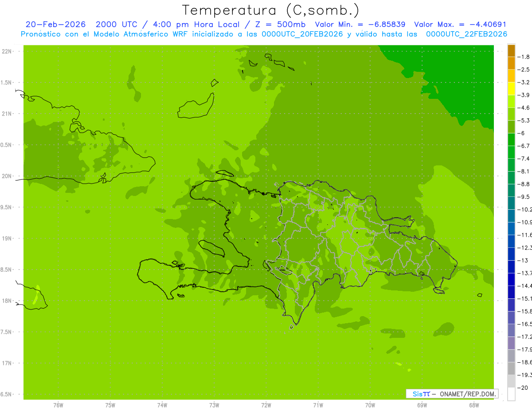Screen dimensions: 532x411
Task: Click the '17N' latitude axis label
Action: (x=7, y=363)
